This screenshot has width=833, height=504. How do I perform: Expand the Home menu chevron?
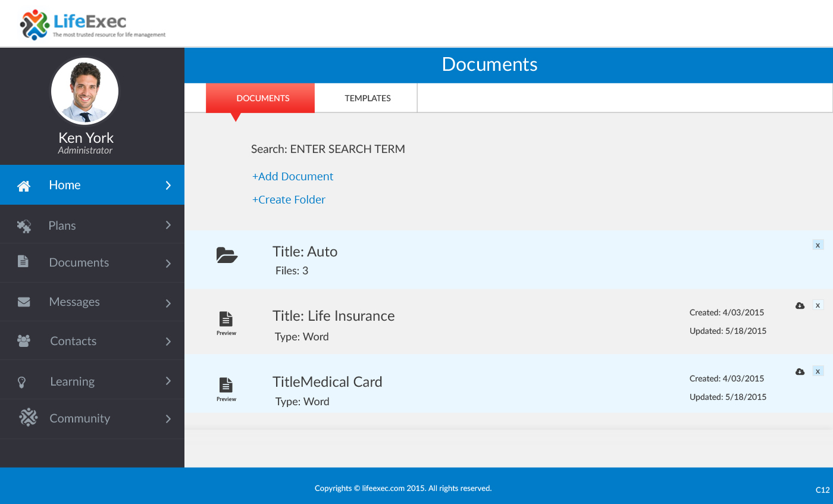tap(168, 186)
